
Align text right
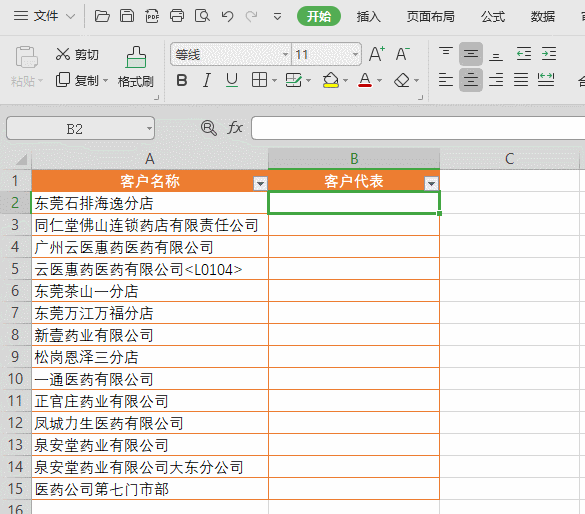(496, 79)
